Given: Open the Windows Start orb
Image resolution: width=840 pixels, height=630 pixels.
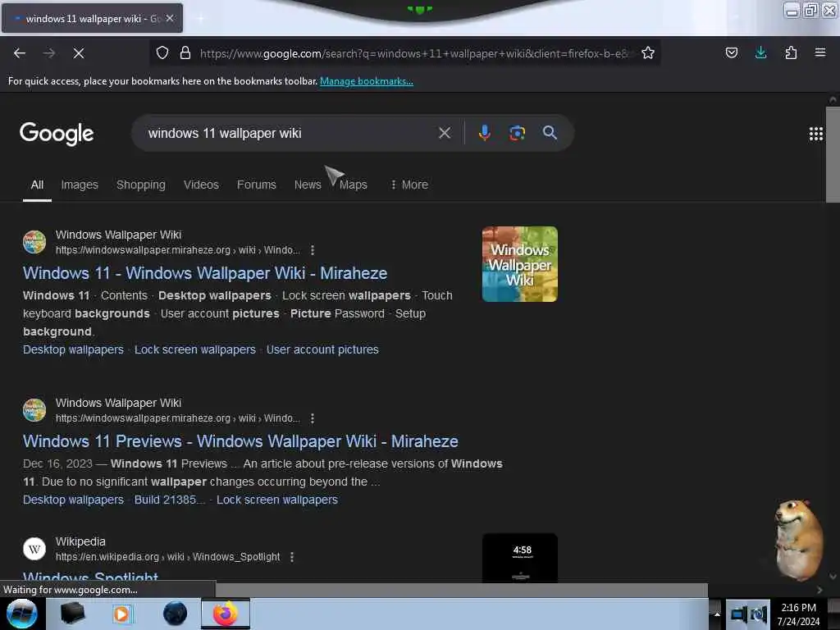Looking at the screenshot, I should coord(22,614).
